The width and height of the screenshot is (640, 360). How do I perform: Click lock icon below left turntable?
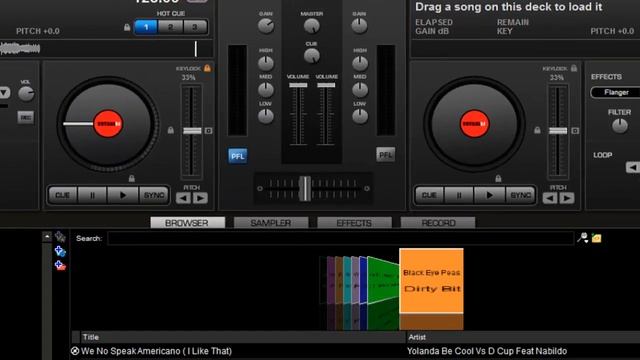pos(131,178)
